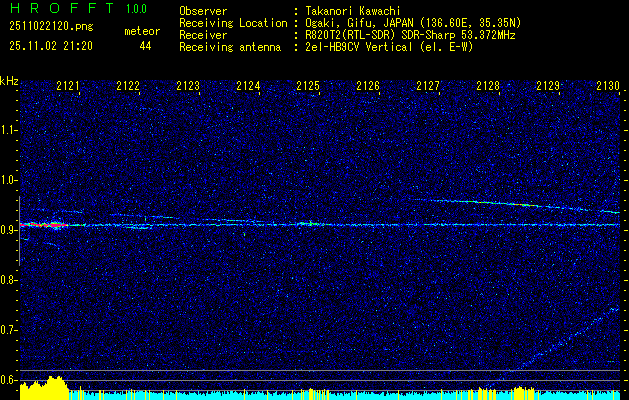Click the 2128 time marker

[488, 87]
